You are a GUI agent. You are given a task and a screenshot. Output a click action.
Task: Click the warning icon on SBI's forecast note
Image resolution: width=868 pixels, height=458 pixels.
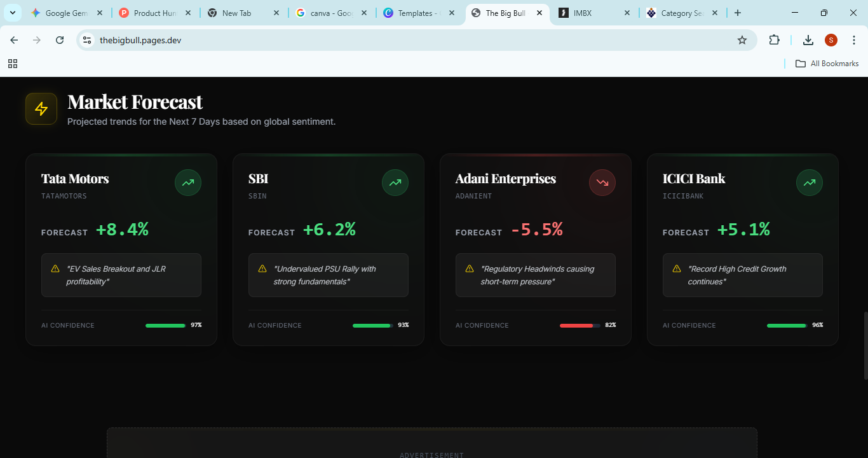pyautogui.click(x=263, y=268)
